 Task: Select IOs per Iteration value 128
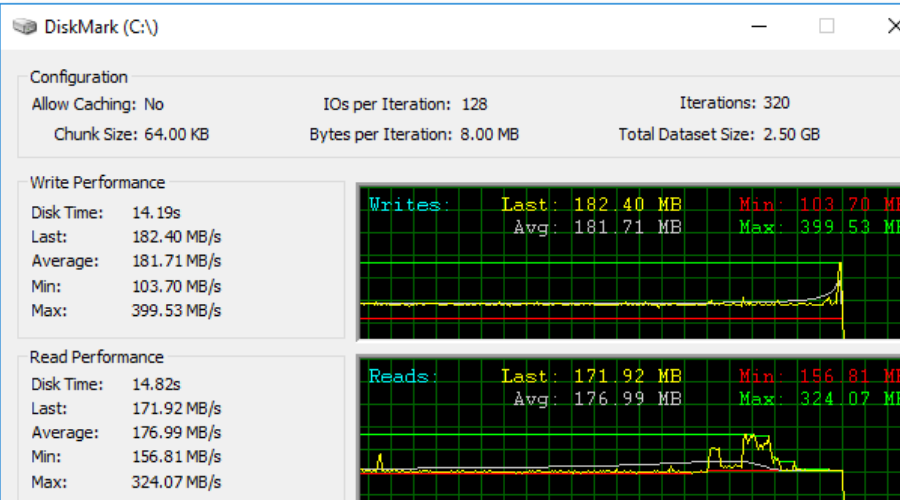coord(475,104)
